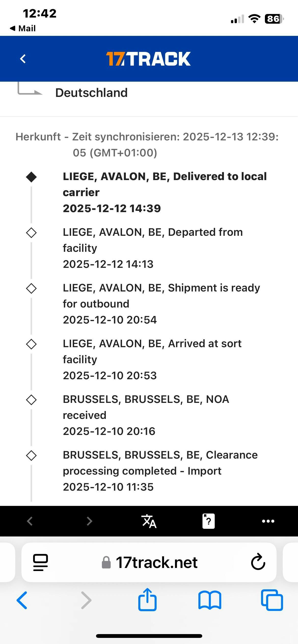Show all Safari tabs
This screenshot has height=644, width=298.
click(x=272, y=600)
